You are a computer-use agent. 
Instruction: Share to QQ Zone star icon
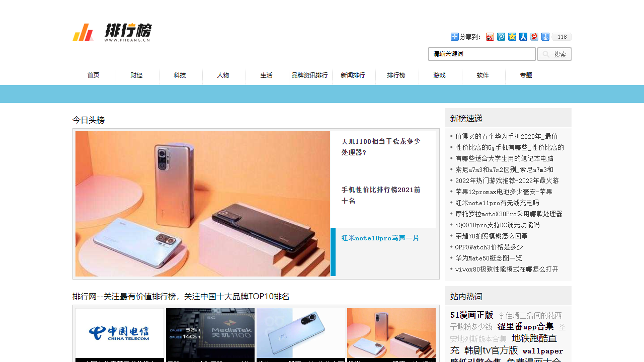coord(512,37)
